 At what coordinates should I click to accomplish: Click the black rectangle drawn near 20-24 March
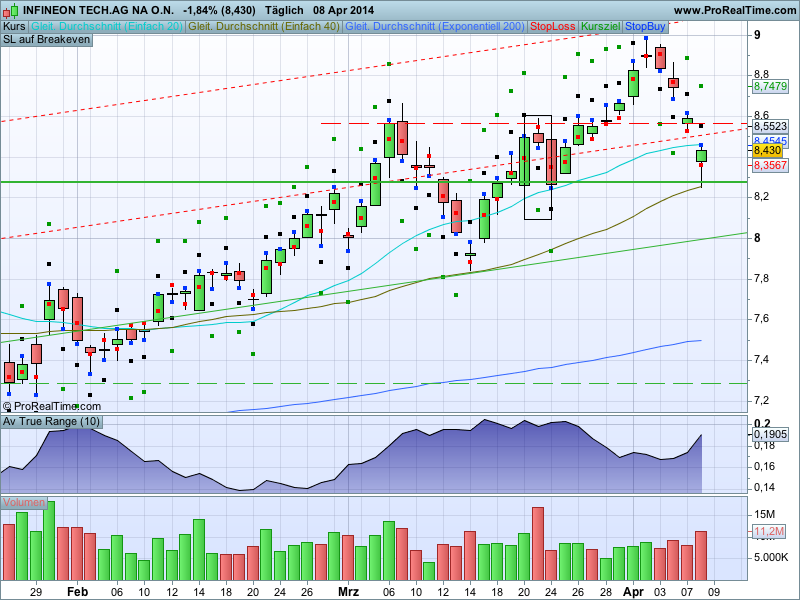pyautogui.click(x=538, y=167)
